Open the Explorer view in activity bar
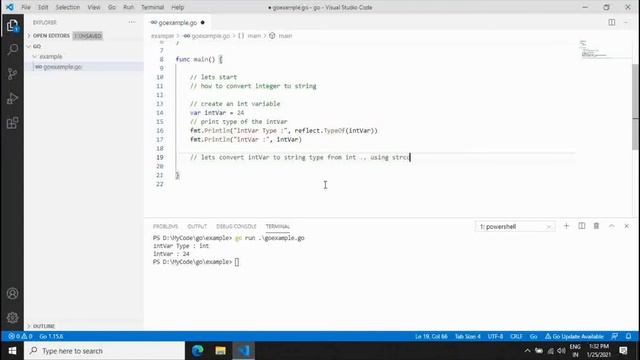Viewport: 640px width, 360px height. (x=12, y=26)
